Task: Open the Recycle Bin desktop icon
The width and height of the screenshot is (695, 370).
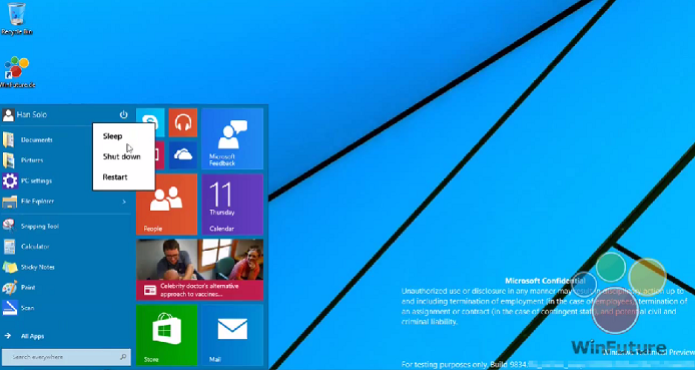Action: coord(17,19)
